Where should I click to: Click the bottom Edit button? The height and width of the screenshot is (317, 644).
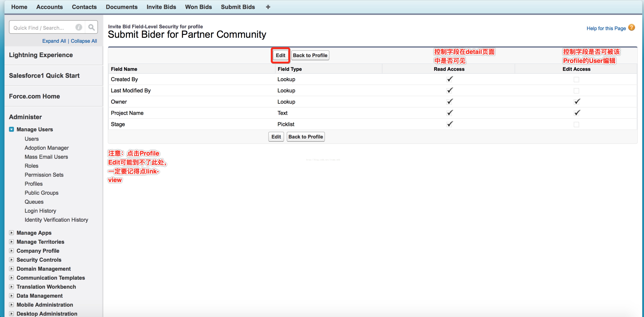pos(276,137)
